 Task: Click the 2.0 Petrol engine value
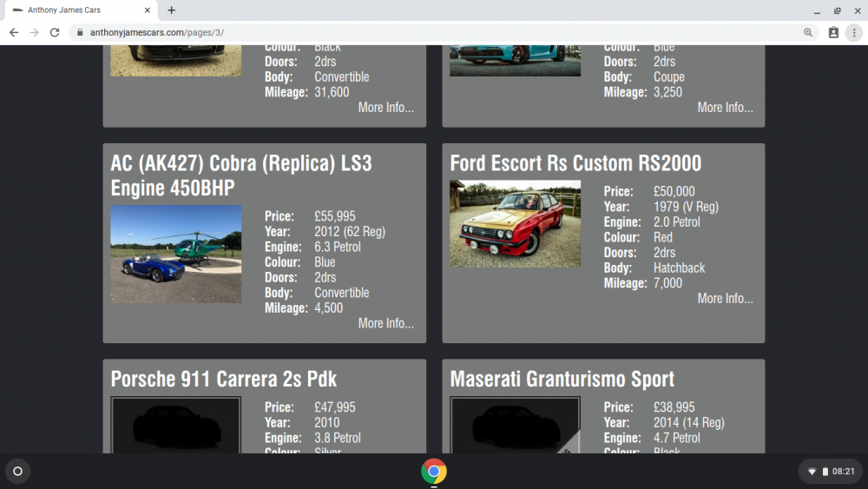click(x=676, y=222)
